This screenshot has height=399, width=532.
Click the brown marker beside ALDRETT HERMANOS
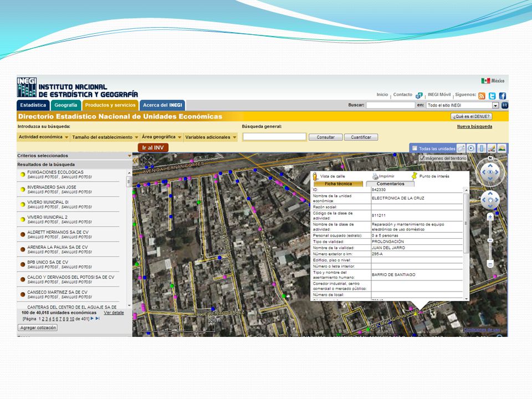[23, 234]
